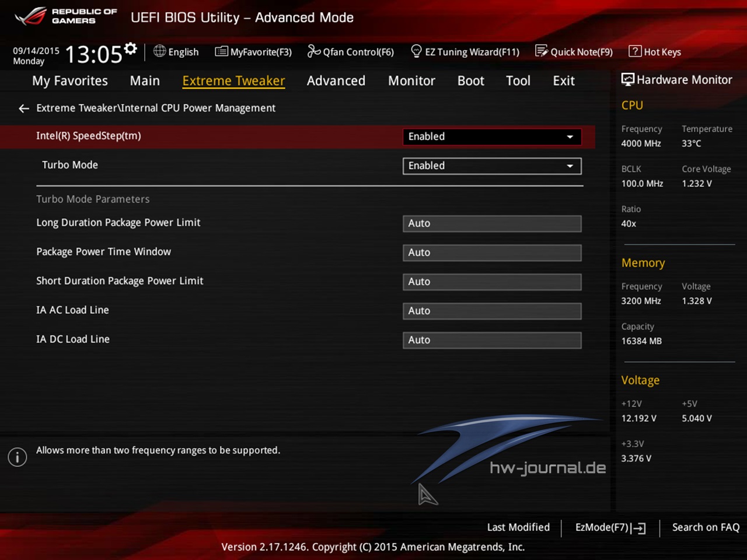Click the Hot Keys question mark icon
This screenshot has height=560, width=747.
point(635,51)
